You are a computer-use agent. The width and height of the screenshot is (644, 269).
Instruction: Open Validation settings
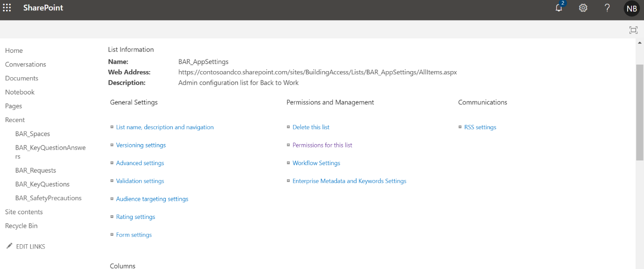coord(140,181)
